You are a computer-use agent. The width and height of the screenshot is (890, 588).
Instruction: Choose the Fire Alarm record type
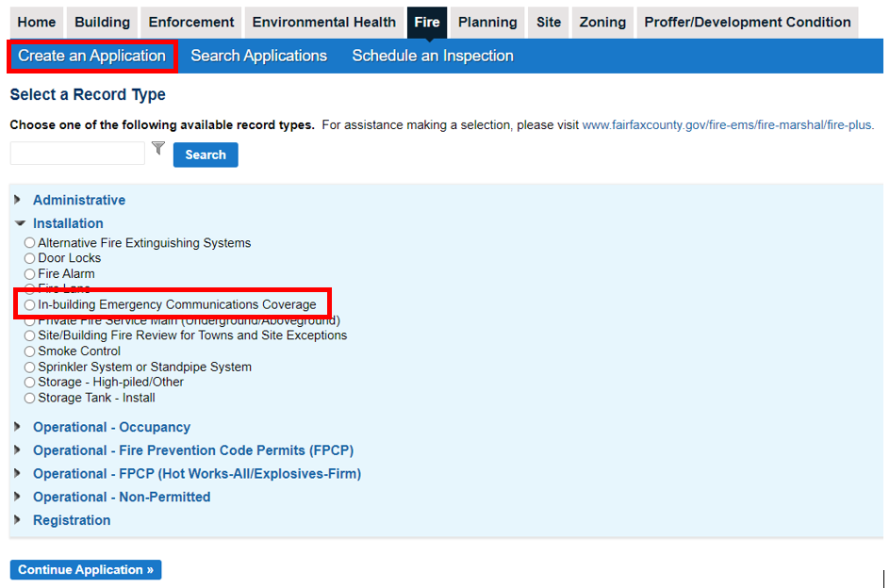pos(29,274)
